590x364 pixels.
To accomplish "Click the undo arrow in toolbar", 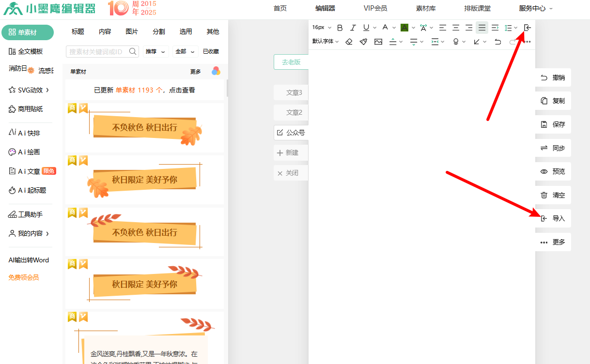I will [x=498, y=42].
